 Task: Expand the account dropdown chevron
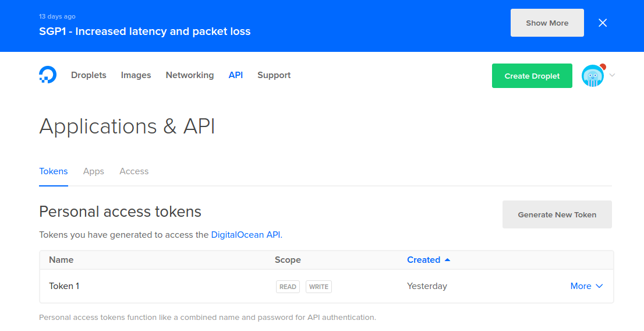tap(612, 75)
